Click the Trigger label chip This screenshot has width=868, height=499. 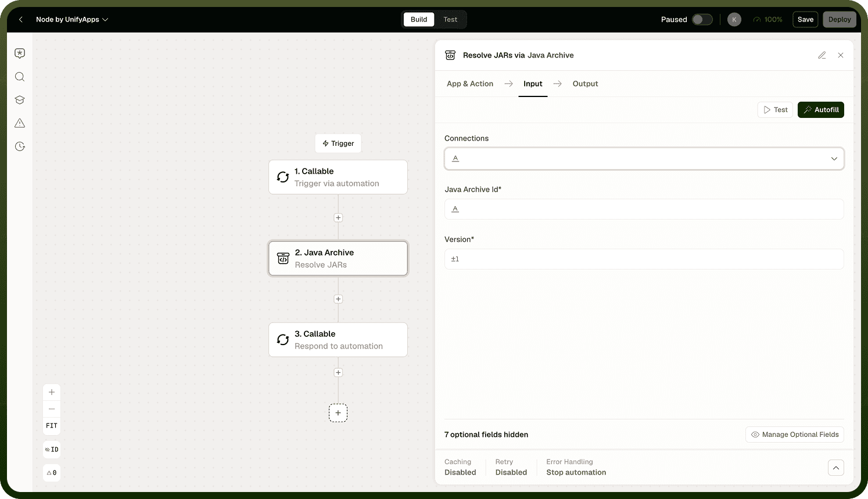coord(338,143)
